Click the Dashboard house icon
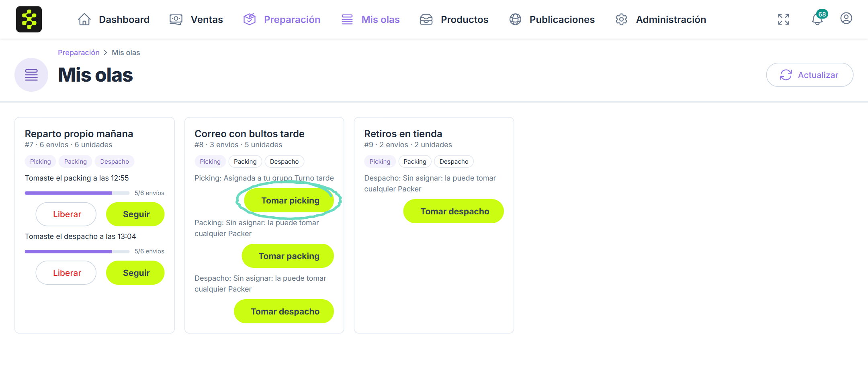868x374 pixels. point(84,19)
